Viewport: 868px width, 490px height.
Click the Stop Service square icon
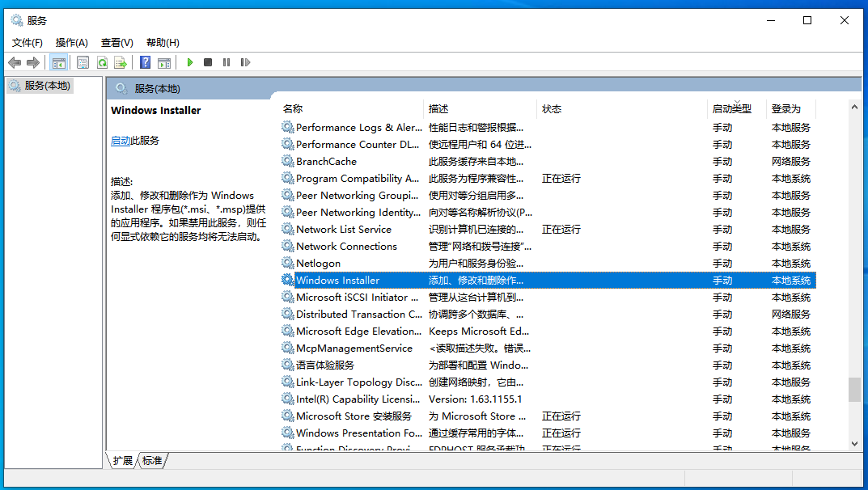coord(208,62)
